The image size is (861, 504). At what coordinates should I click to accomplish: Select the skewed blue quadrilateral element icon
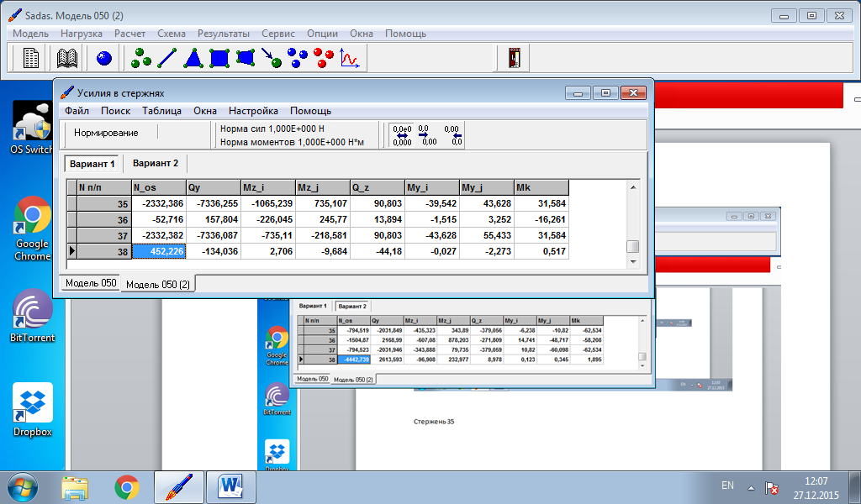(246, 58)
